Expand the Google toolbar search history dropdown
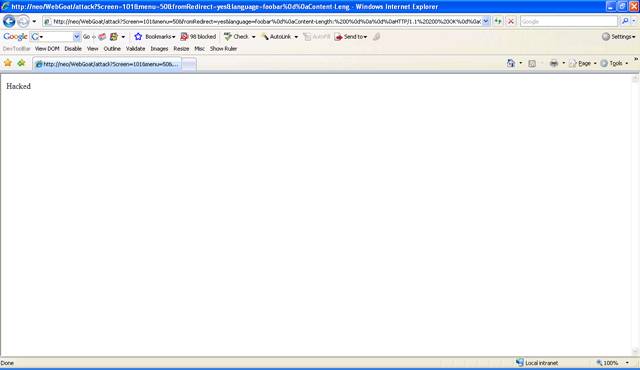 click(77, 37)
